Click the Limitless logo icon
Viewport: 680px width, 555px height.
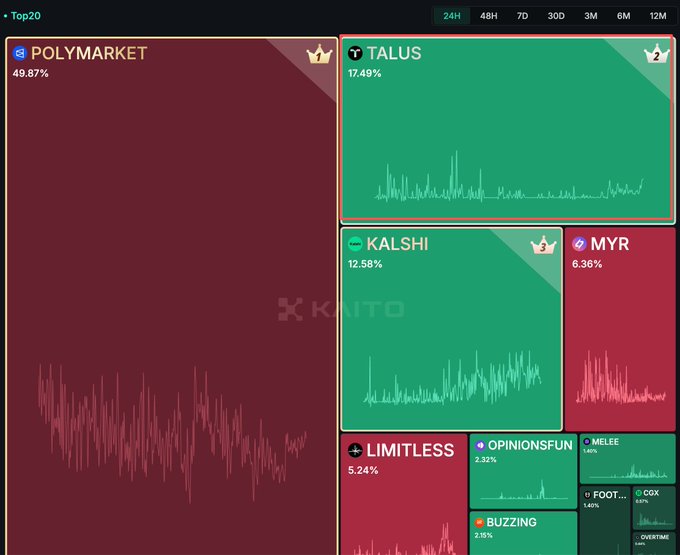point(354,451)
